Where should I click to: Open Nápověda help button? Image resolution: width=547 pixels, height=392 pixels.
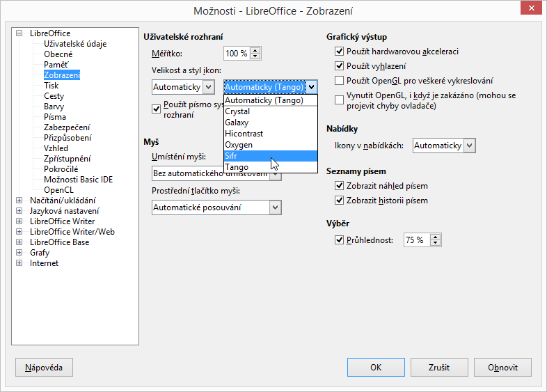44,367
